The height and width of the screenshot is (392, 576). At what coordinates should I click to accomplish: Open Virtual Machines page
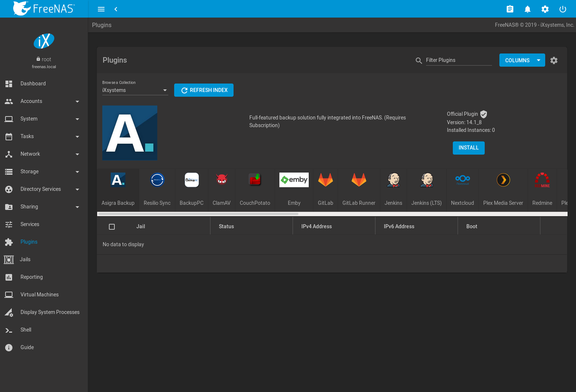point(44,295)
